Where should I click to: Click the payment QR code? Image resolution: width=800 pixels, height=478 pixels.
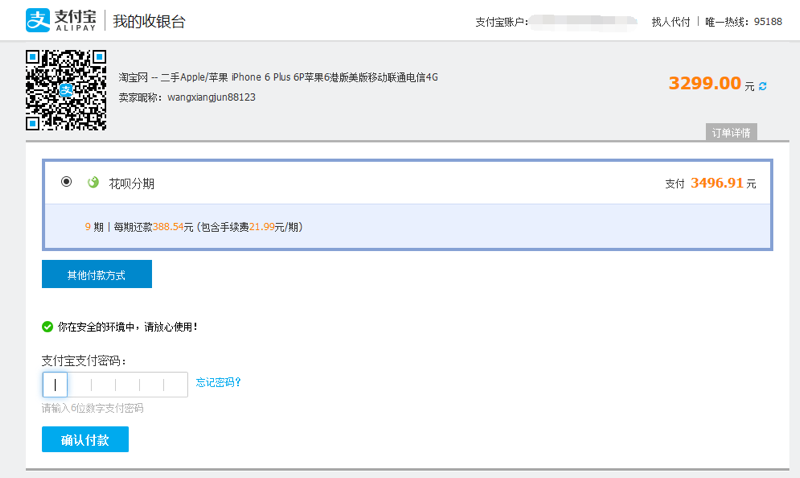point(66,90)
